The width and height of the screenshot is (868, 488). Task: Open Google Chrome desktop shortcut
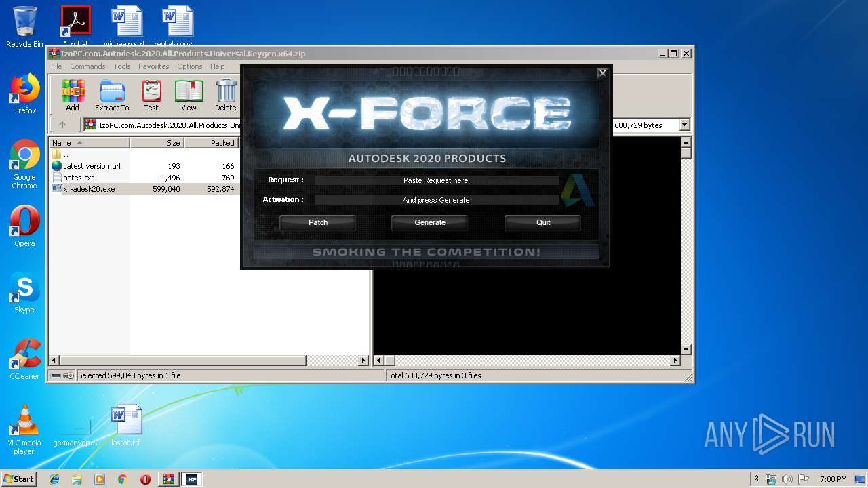pyautogui.click(x=24, y=164)
